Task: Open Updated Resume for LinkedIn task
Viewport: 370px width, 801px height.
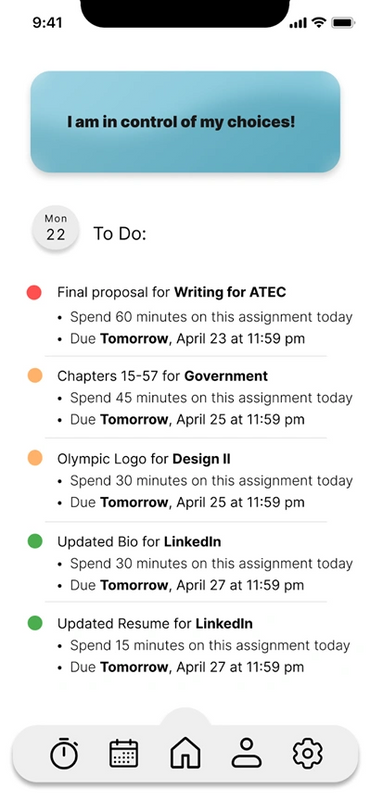Action: pyautogui.click(x=155, y=624)
